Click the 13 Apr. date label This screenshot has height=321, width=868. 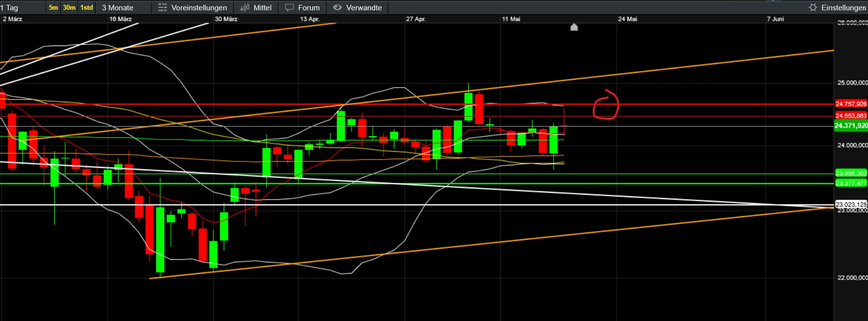click(310, 19)
